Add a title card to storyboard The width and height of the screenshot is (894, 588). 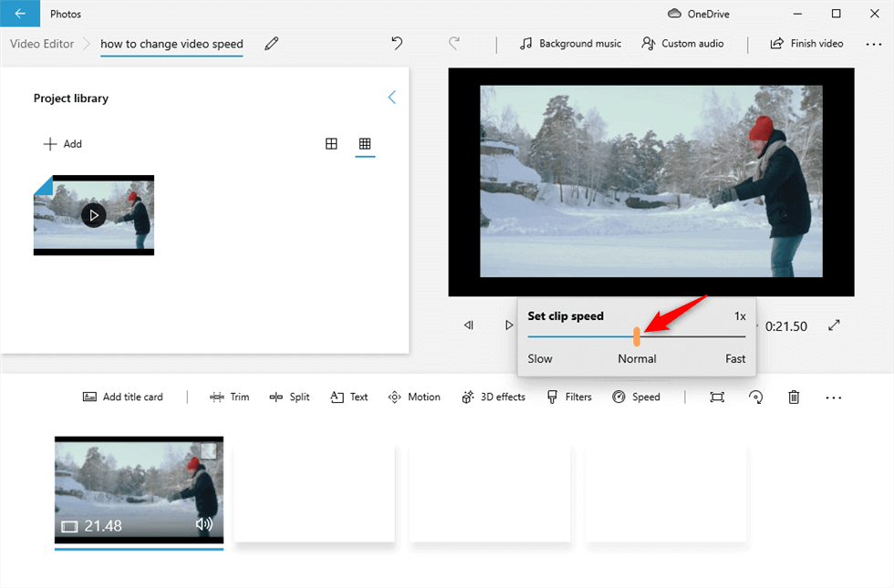[123, 397]
